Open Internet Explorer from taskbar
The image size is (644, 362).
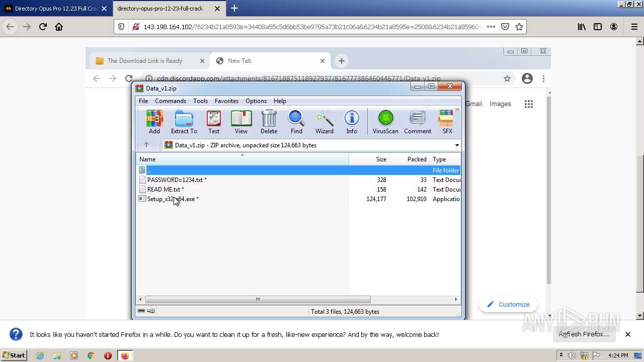pos(40,355)
